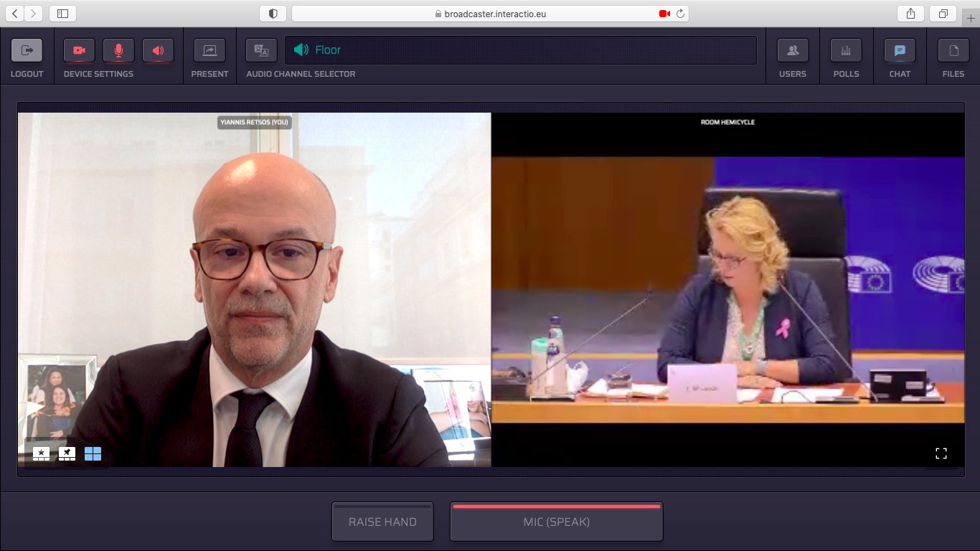
Task: Toggle the speaker in device settings
Action: [x=158, y=50]
